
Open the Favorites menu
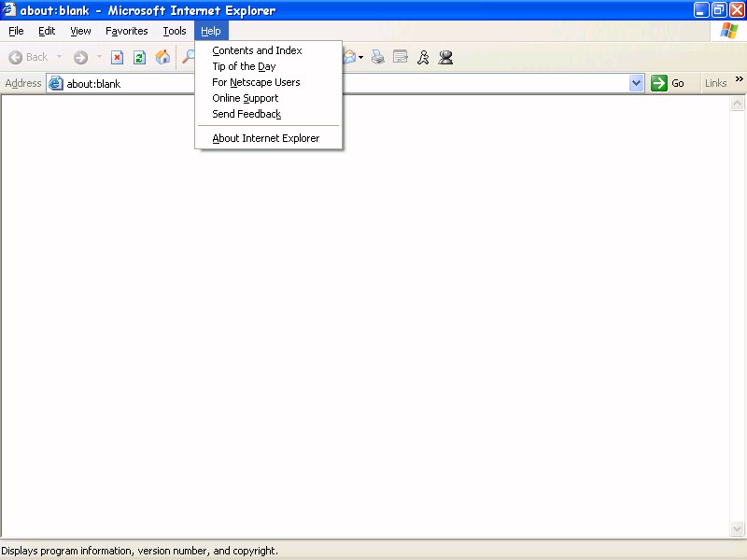pos(127,31)
